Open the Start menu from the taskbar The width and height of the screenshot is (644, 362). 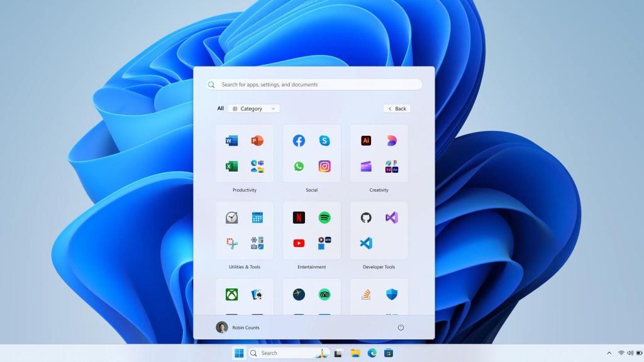[239, 353]
